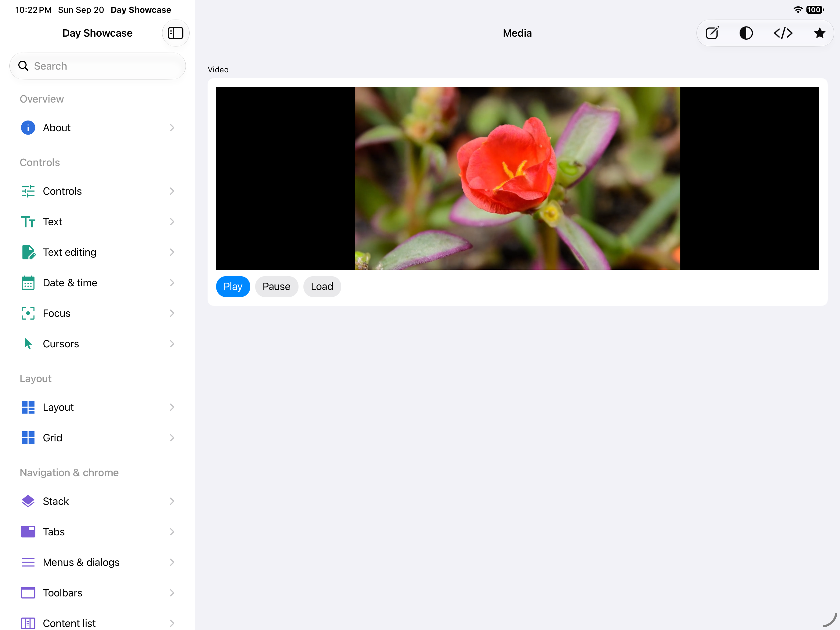Click the Toolbars window icon

pos(28,593)
